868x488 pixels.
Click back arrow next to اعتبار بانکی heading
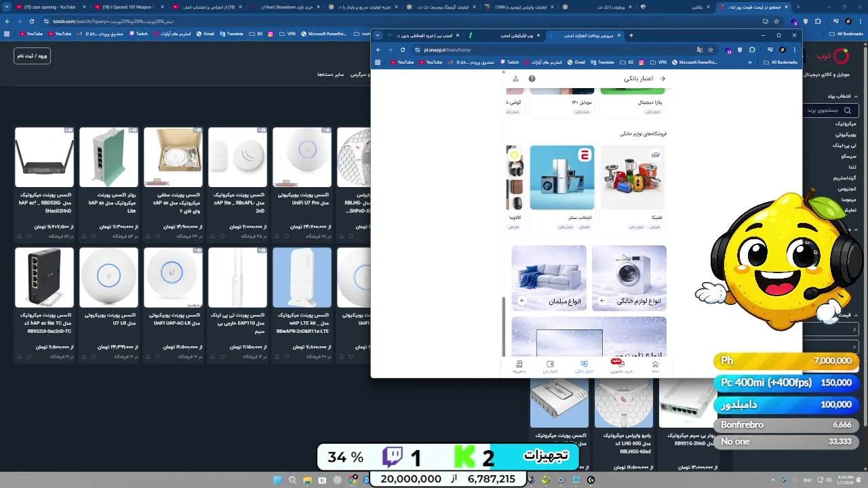tap(663, 79)
